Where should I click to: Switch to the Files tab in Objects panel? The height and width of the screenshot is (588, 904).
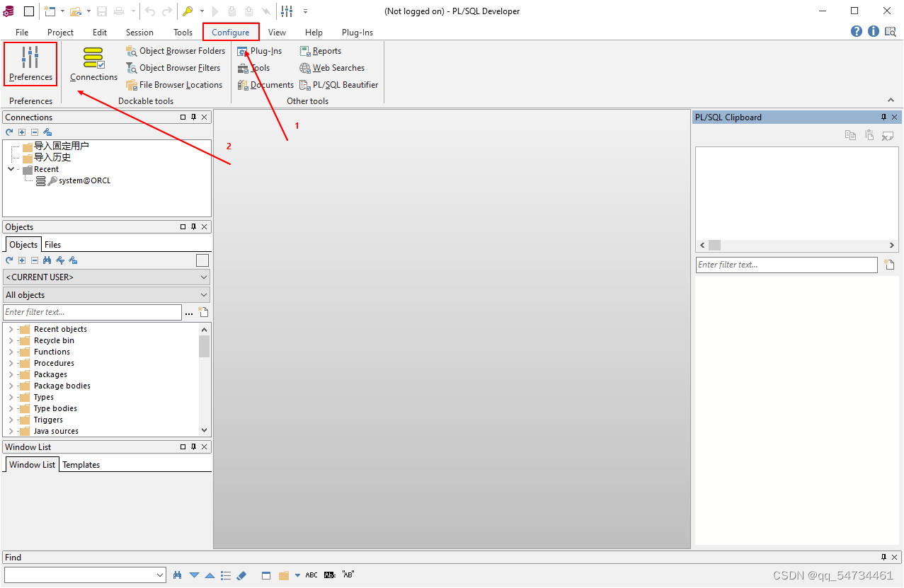tap(53, 245)
